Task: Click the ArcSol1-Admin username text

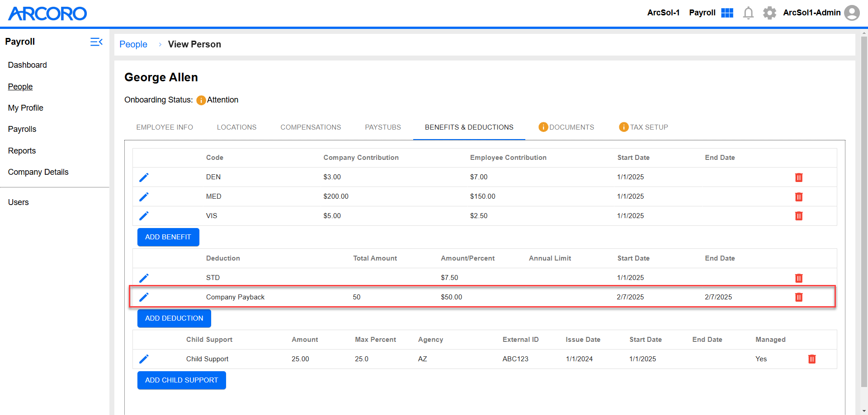Action: pos(812,13)
